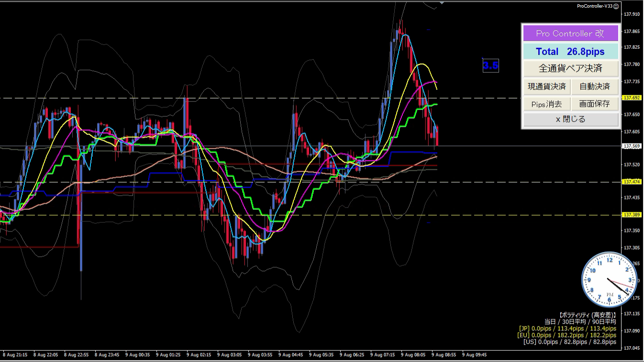Click the ボラティリティ (高安差) heading text
Screen dimensions: 644x362
pyautogui.click(x=587, y=315)
